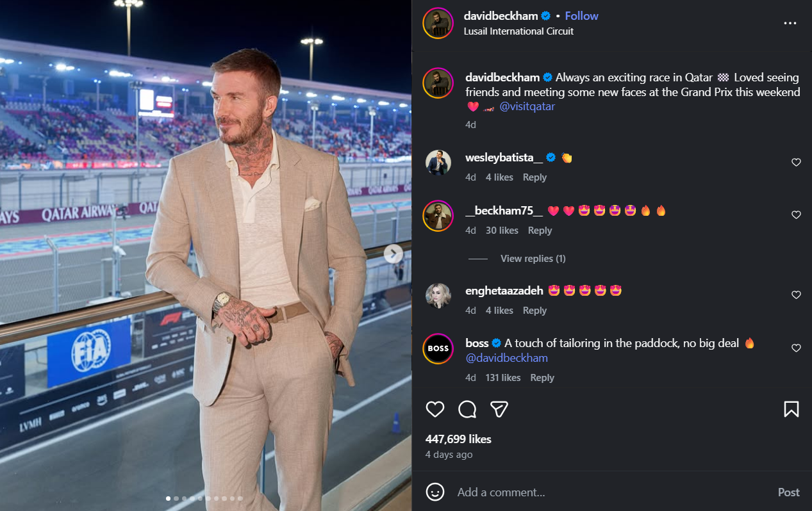View the 447,699 likes list
The width and height of the screenshot is (812, 511).
tap(458, 439)
